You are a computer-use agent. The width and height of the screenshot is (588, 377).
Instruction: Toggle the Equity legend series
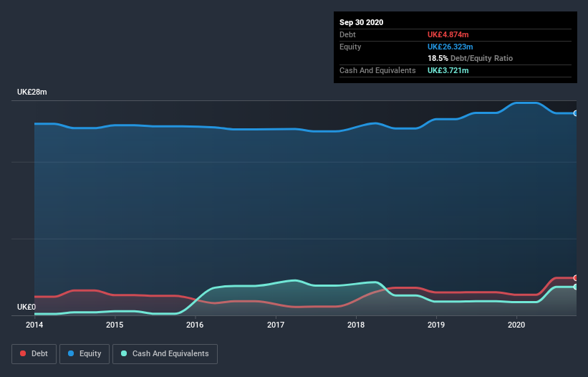[x=85, y=354]
